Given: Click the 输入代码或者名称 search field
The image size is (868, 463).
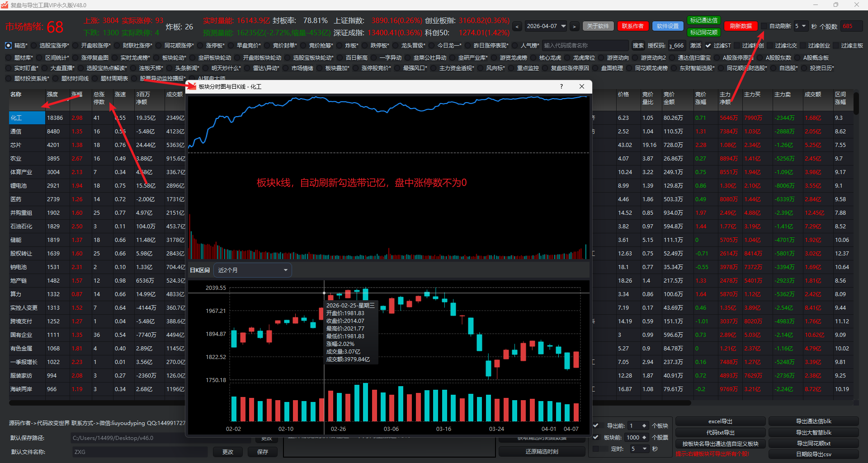Looking at the screenshot, I should [x=585, y=46].
